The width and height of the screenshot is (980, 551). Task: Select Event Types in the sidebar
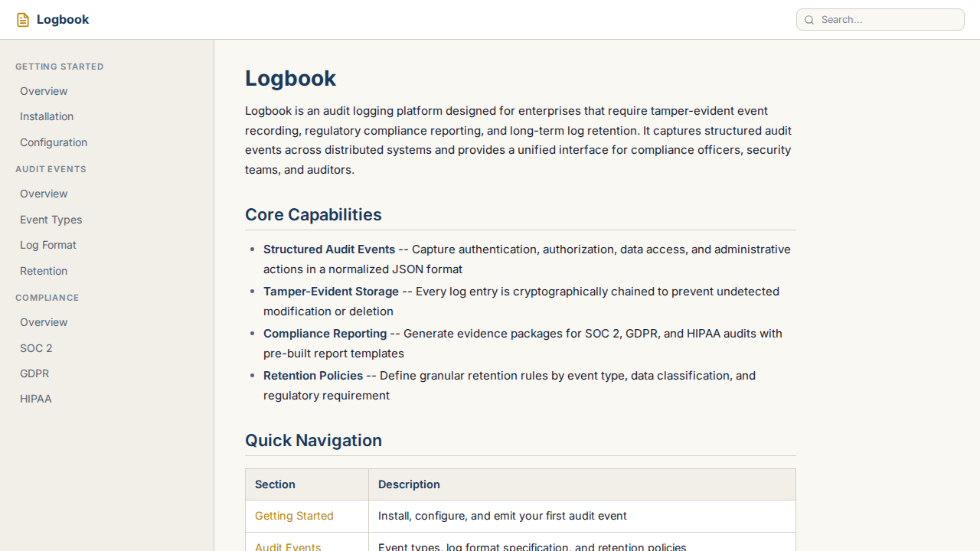point(51,220)
